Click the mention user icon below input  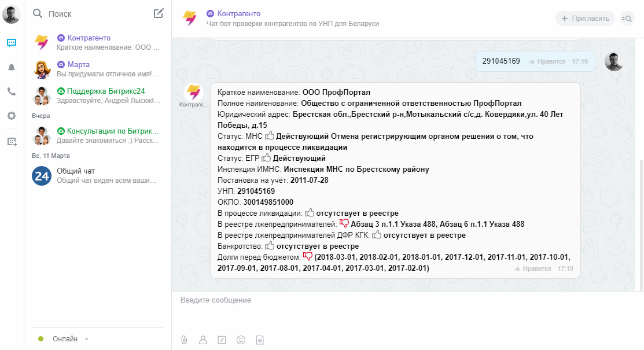point(203,340)
